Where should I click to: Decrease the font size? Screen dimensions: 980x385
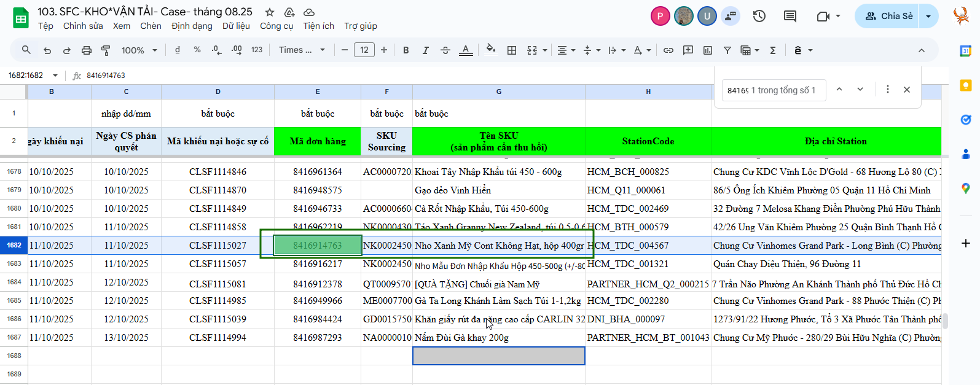(x=345, y=50)
